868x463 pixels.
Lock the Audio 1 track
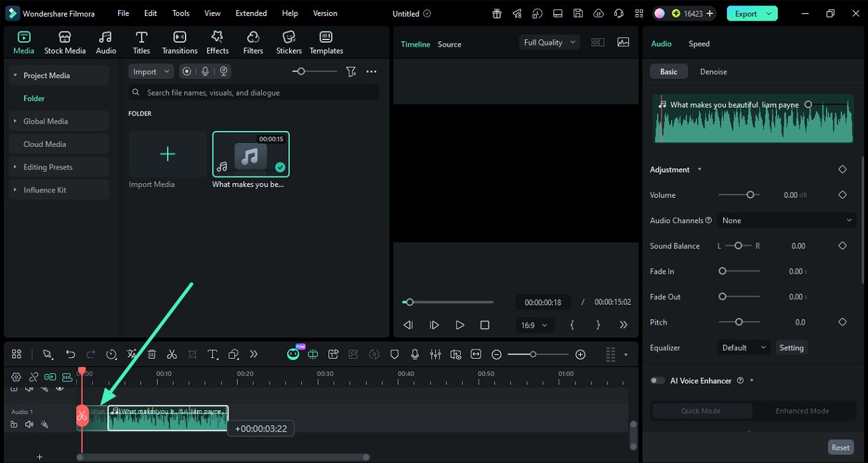click(13, 424)
